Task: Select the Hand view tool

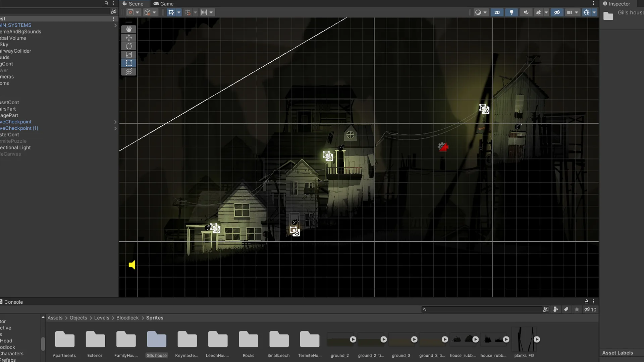Action: (129, 29)
